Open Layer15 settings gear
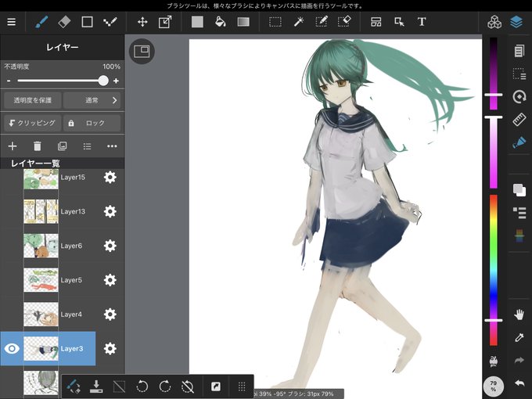Screen dimensions: 532x399 click(x=110, y=178)
